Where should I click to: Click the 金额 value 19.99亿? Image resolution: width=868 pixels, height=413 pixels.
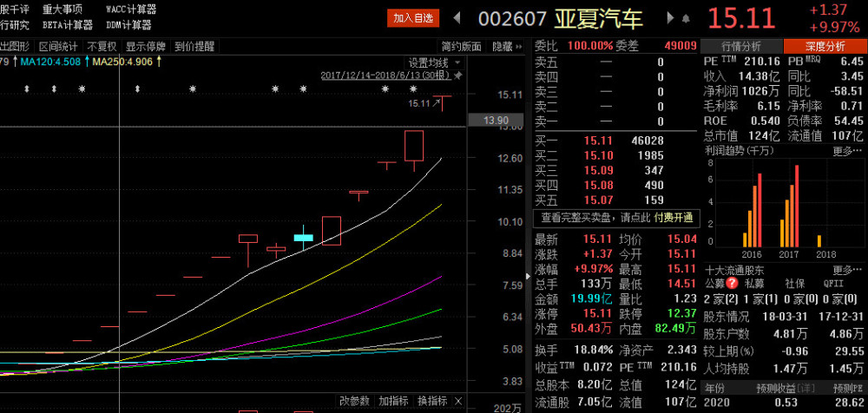593,299
